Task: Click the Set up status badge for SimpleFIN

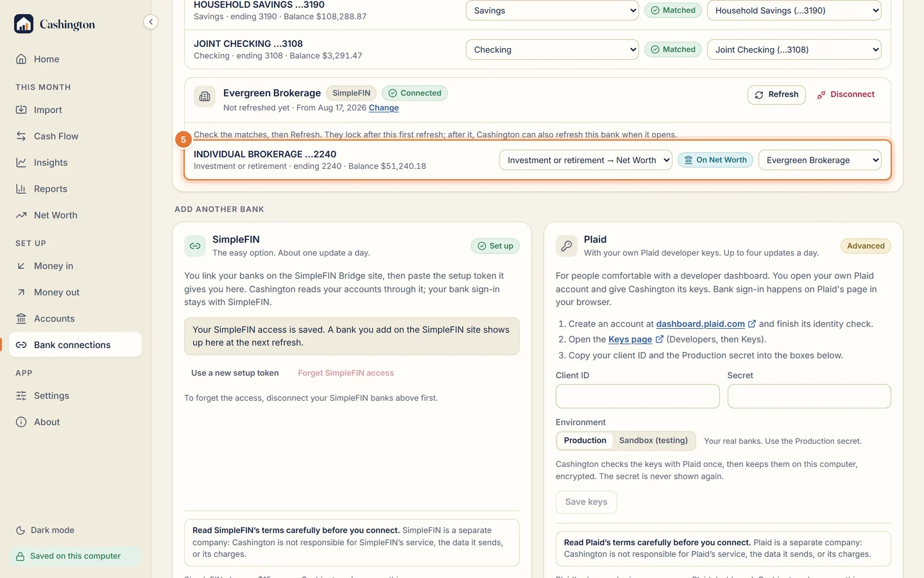Action: 495,246
